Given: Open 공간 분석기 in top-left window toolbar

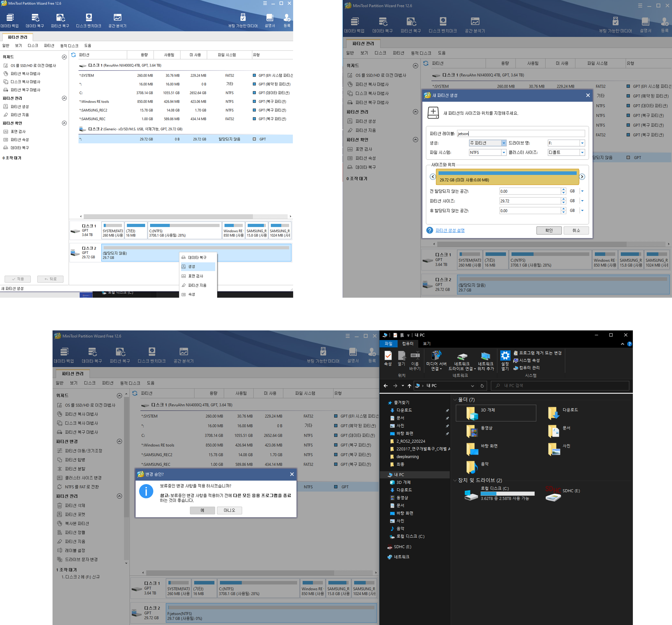Looking at the screenshot, I should (x=117, y=17).
